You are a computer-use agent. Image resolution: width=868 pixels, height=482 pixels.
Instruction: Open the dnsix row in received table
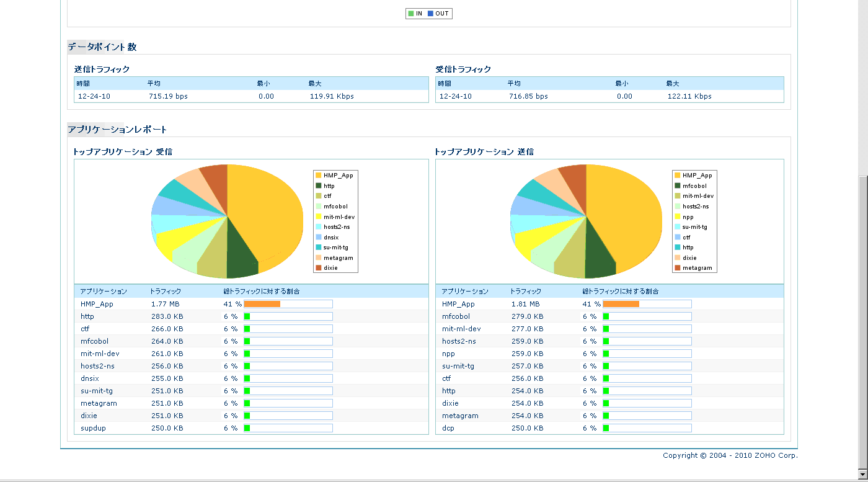(90, 378)
